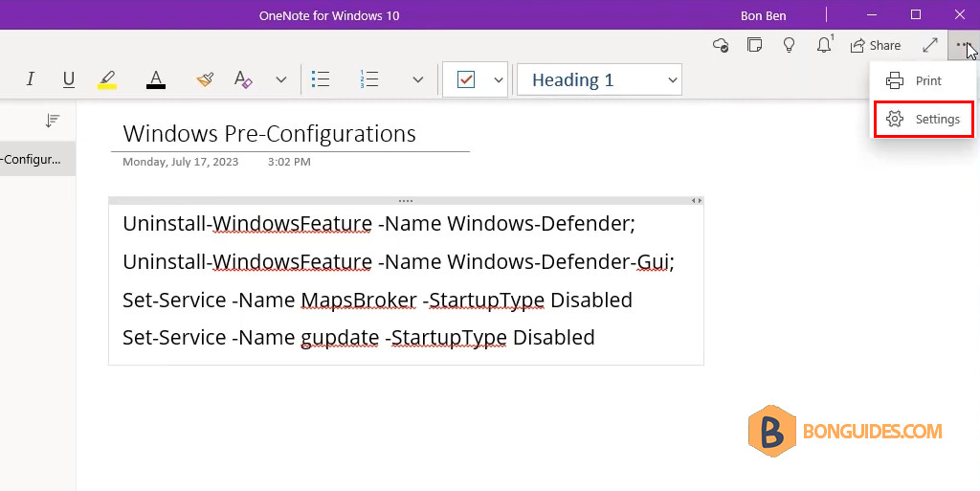This screenshot has height=491, width=980.
Task: Toggle underline formatting
Action: [x=69, y=79]
